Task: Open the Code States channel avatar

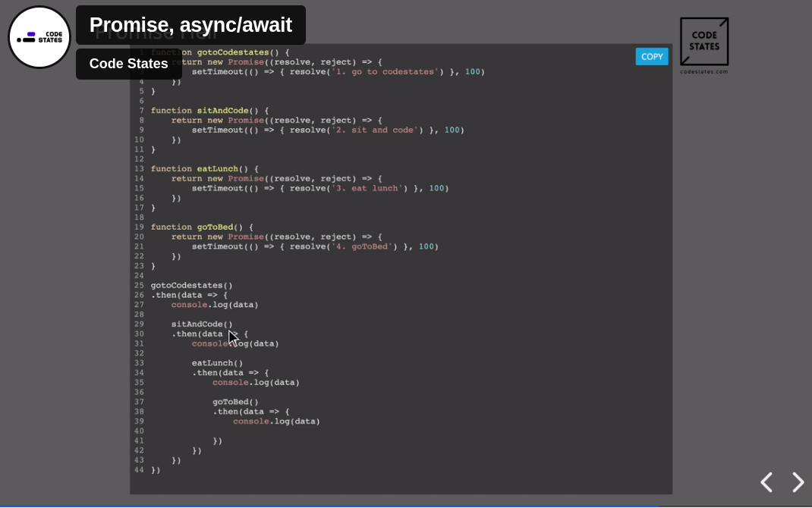Action: pos(39,37)
